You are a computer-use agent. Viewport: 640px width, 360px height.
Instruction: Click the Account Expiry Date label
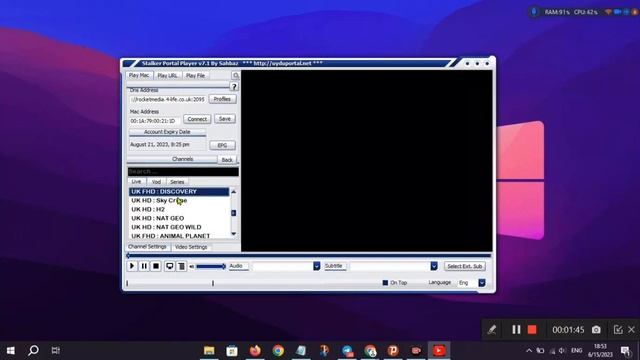tap(167, 132)
